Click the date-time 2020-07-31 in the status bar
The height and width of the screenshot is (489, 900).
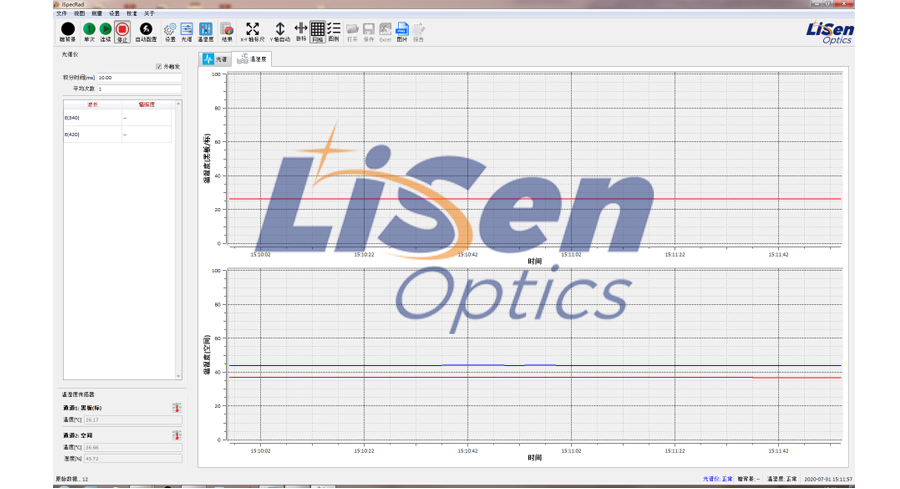[x=828, y=479]
